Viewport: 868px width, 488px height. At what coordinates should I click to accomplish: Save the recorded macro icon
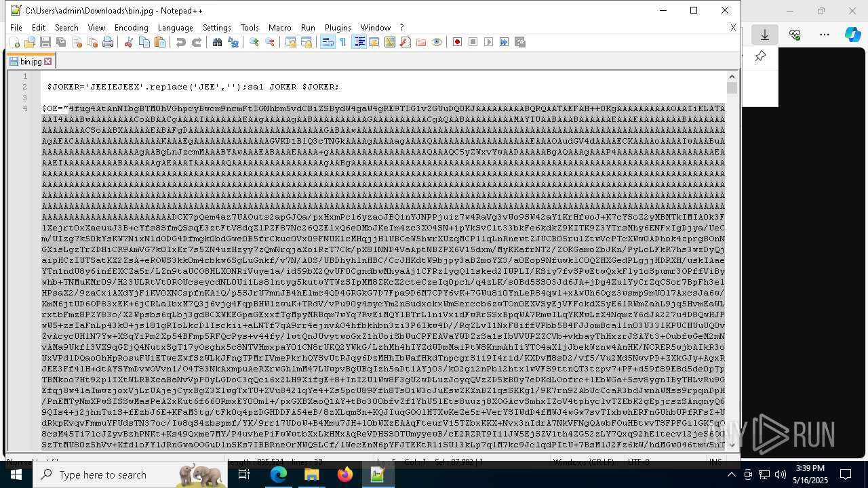coord(520,42)
